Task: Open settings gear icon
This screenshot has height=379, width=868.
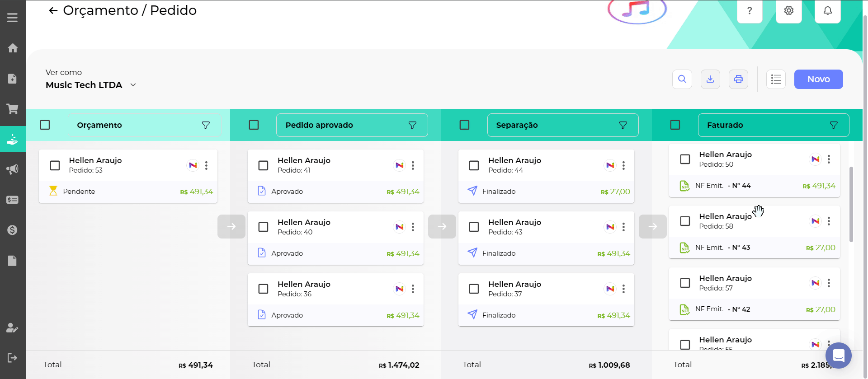Action: click(x=788, y=11)
